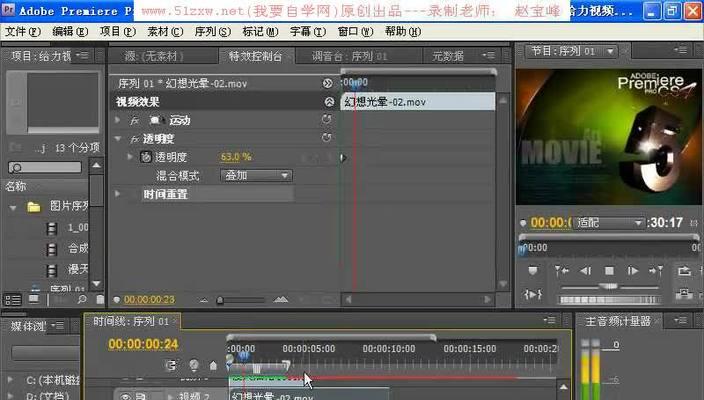Select the 幻想光晕-02.mov clip bar in effect controls
704x400 pixels.
[418, 102]
